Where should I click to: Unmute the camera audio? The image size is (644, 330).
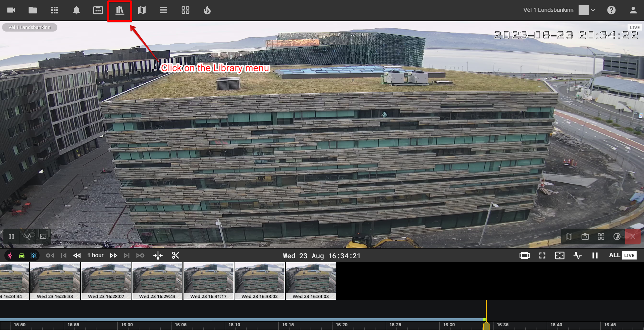point(28,236)
